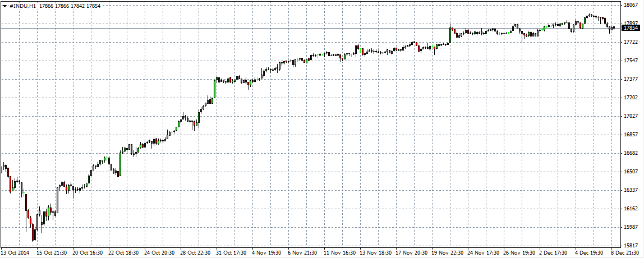Select the black current price tag 17854
The height and width of the screenshot is (258, 644).
pos(631,27)
